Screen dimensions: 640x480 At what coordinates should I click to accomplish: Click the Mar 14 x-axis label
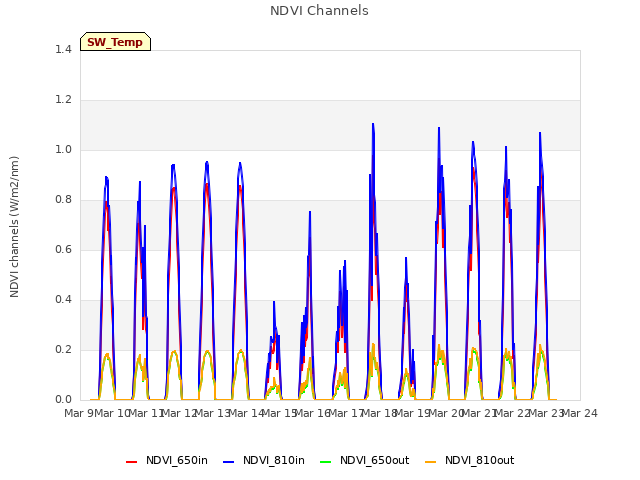(x=246, y=413)
